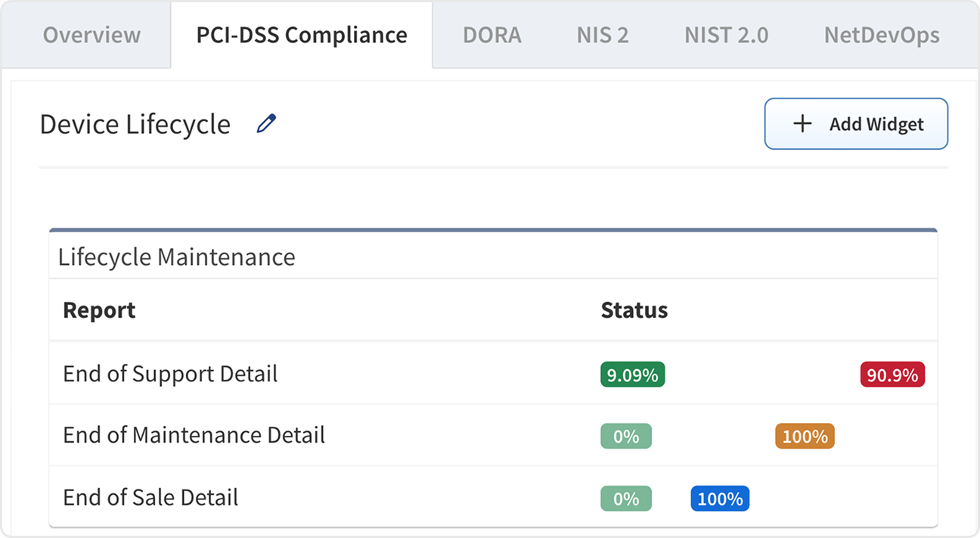Click the Status column header

point(634,310)
